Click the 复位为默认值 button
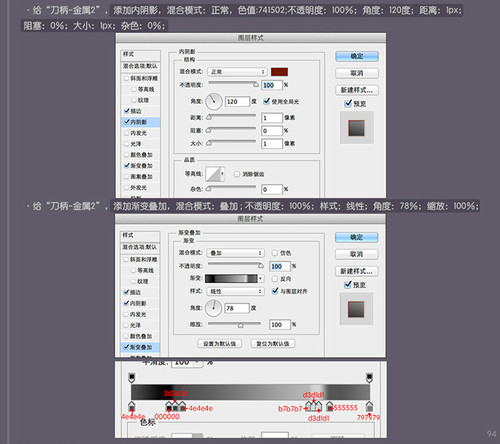 (x=273, y=344)
